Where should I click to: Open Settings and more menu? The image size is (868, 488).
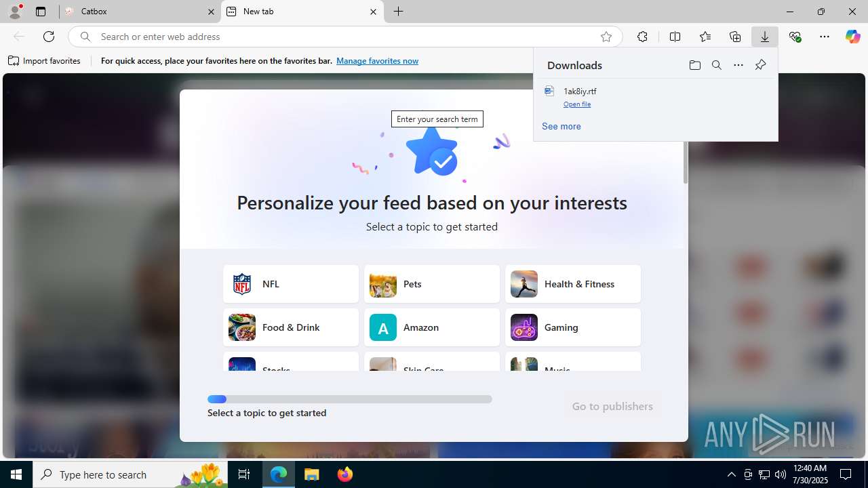(x=825, y=37)
